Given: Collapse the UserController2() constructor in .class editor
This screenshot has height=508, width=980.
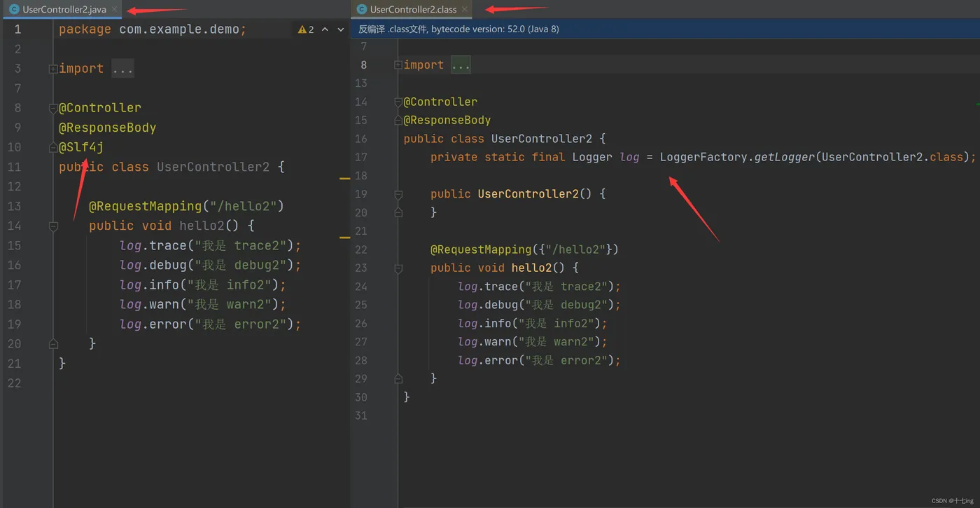Looking at the screenshot, I should 398,194.
